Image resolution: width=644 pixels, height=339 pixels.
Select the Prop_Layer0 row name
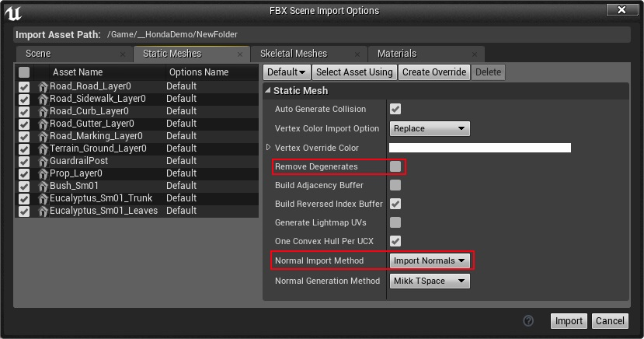tap(76, 173)
